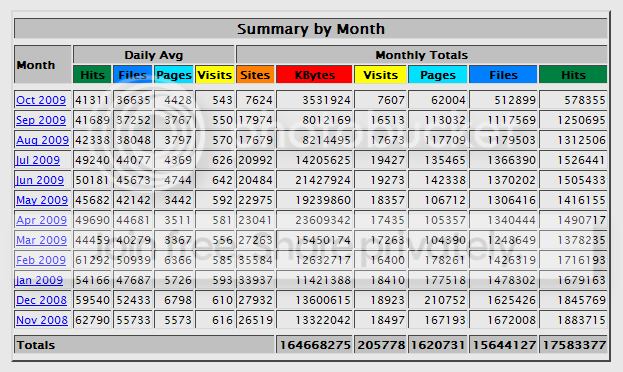Open the Oct 2009 month link
This screenshot has height=372, width=623.
(x=41, y=100)
